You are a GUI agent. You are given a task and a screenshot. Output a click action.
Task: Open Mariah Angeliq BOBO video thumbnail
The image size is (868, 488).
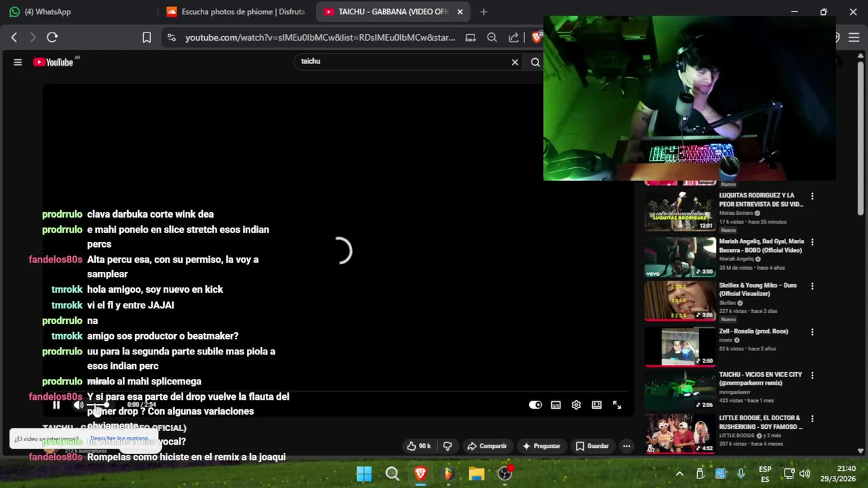(680, 257)
